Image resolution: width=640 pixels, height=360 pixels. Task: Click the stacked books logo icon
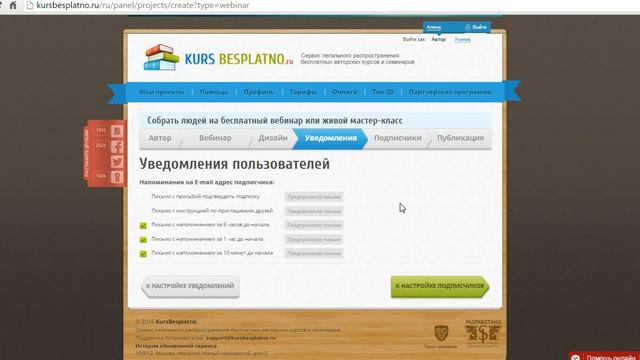161,58
